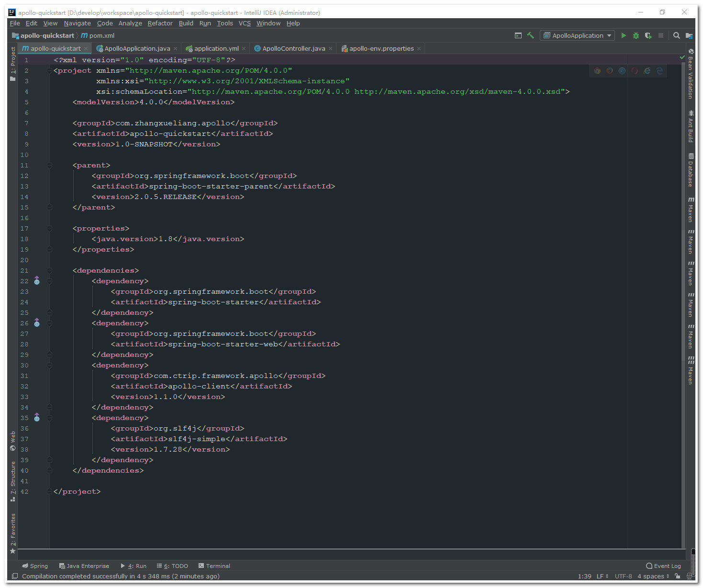The image size is (703, 588).
Task: Open the 4 spaces indent options
Action: [x=653, y=576]
